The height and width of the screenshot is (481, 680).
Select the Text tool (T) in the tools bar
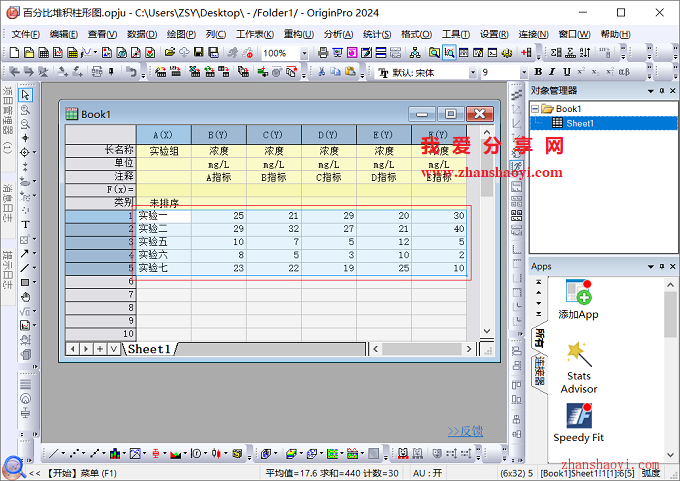[25, 225]
